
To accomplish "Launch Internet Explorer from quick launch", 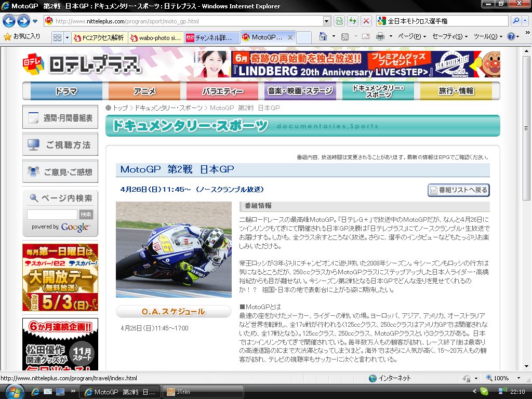I will click(35, 392).
